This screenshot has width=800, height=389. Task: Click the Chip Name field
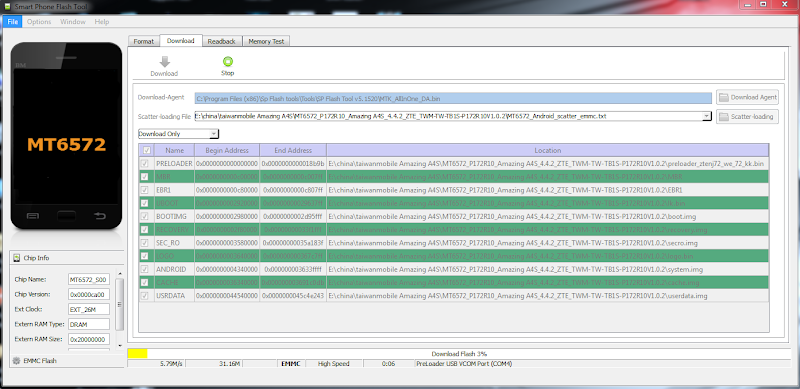click(89, 279)
